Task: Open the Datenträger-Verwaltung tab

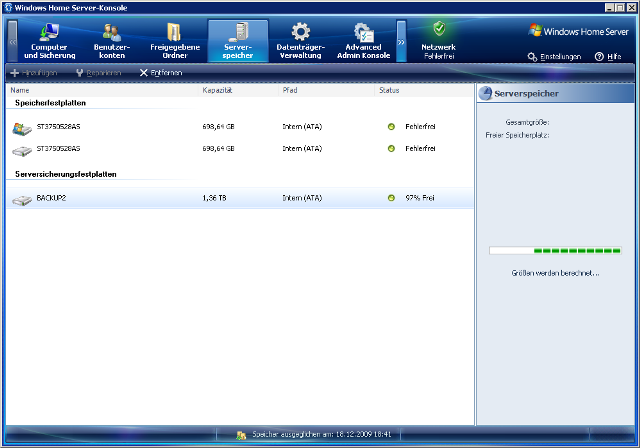Action: [300, 41]
